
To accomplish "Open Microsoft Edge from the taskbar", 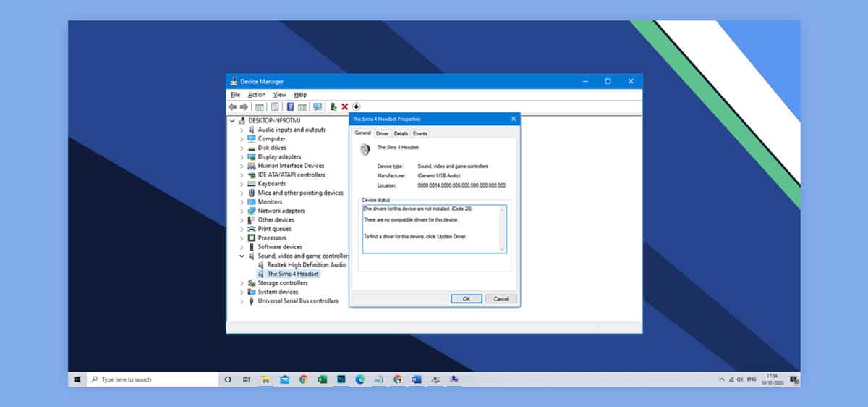I will click(x=359, y=379).
